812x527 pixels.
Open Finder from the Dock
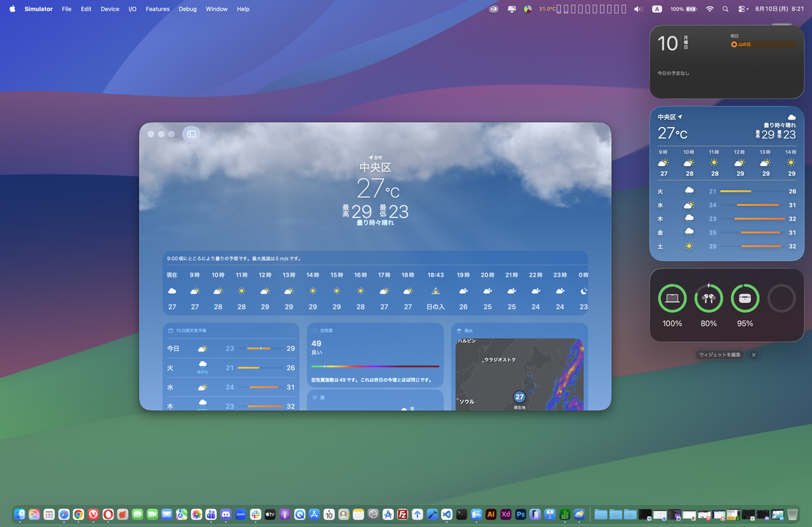[x=20, y=514]
